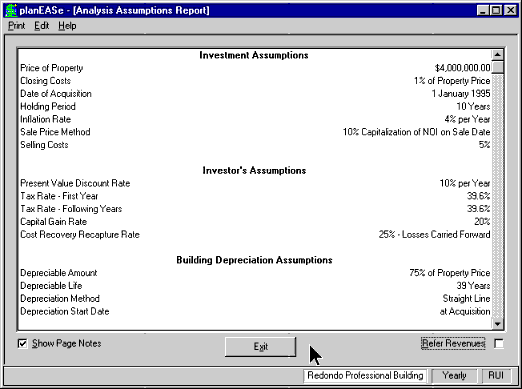The width and height of the screenshot is (522, 389).
Task: Open the Help menu
Action: (x=67, y=26)
